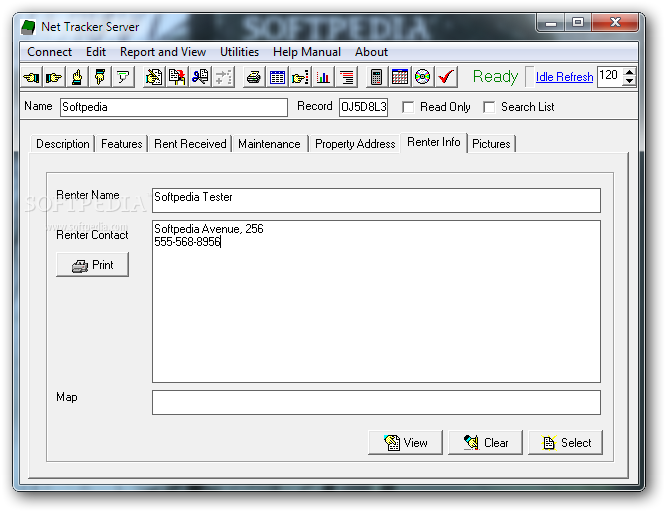
Task: Switch to the Description tab
Action: coord(62,144)
